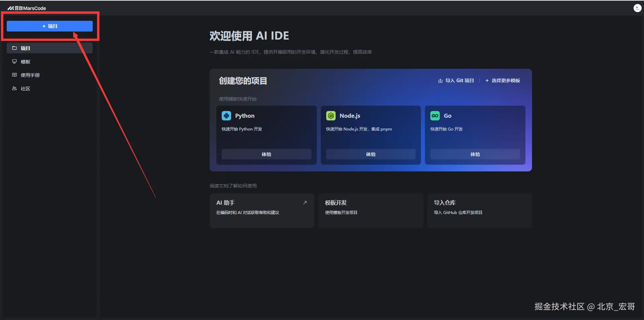Open the 社区 sidebar menu item
This screenshot has width=644, height=320.
(50, 89)
